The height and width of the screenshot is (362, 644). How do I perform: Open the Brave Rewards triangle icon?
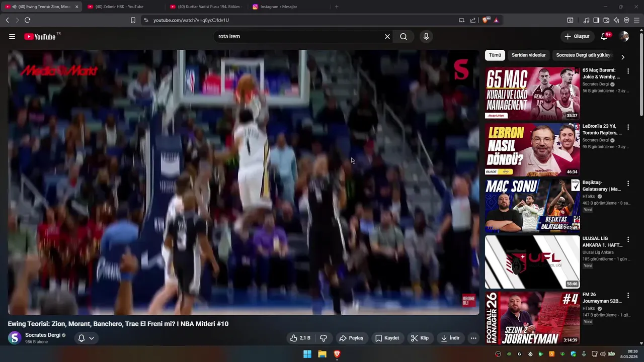[496, 20]
